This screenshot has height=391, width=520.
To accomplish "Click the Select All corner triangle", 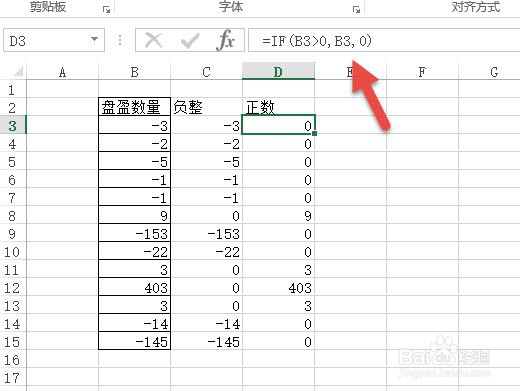I will (18, 71).
